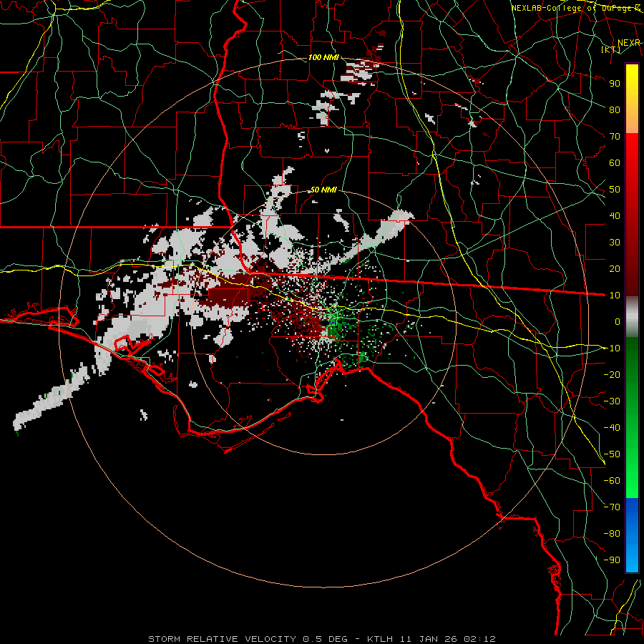This screenshot has height=644, width=644.
Task: Click the "STORM RELATIVE VELOCITY 0.5 DEG" footer title
Action: click(248, 639)
